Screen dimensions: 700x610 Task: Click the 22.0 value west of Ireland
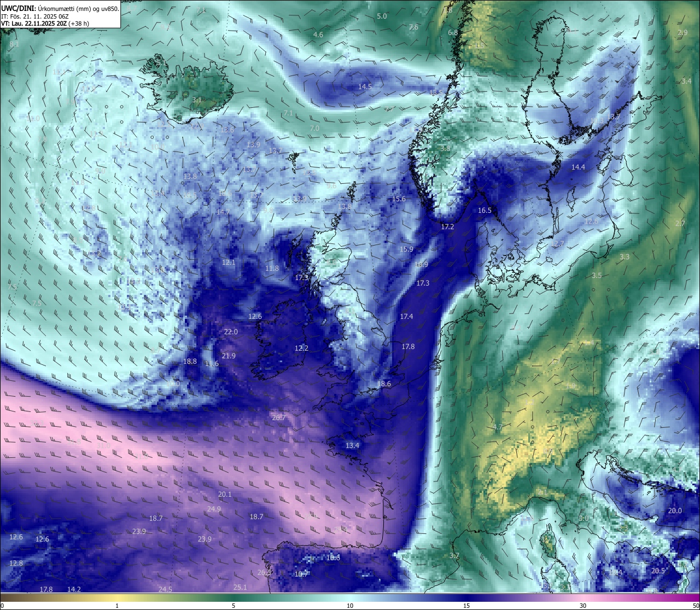pos(231,332)
